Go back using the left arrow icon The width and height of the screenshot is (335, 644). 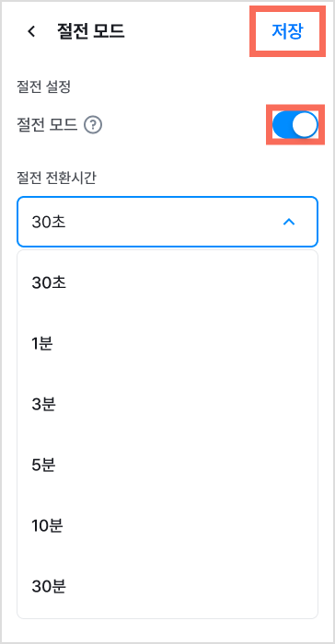click(31, 31)
